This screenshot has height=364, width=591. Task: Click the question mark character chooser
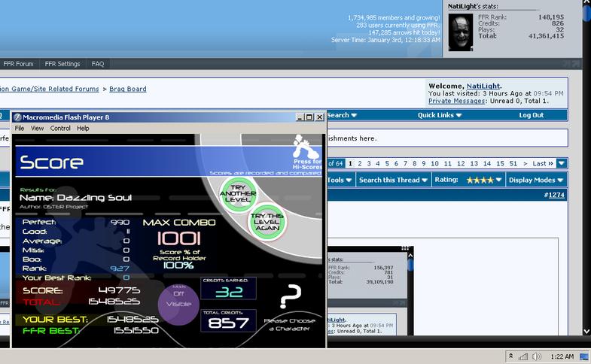(291, 296)
